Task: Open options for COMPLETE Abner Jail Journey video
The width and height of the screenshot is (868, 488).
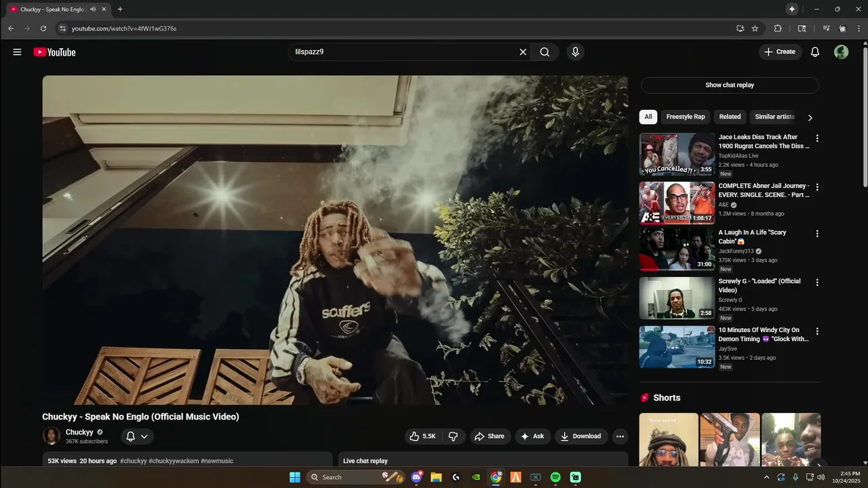Action: 817,187
